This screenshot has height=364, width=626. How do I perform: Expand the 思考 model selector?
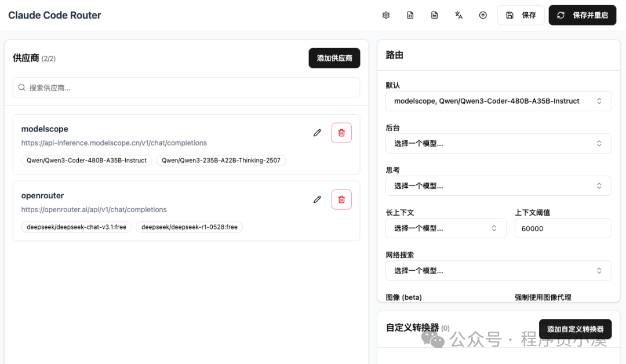[498, 185]
